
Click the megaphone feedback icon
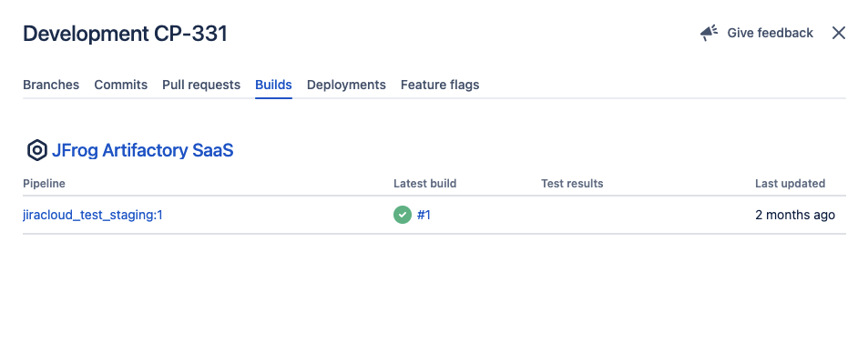(x=710, y=33)
